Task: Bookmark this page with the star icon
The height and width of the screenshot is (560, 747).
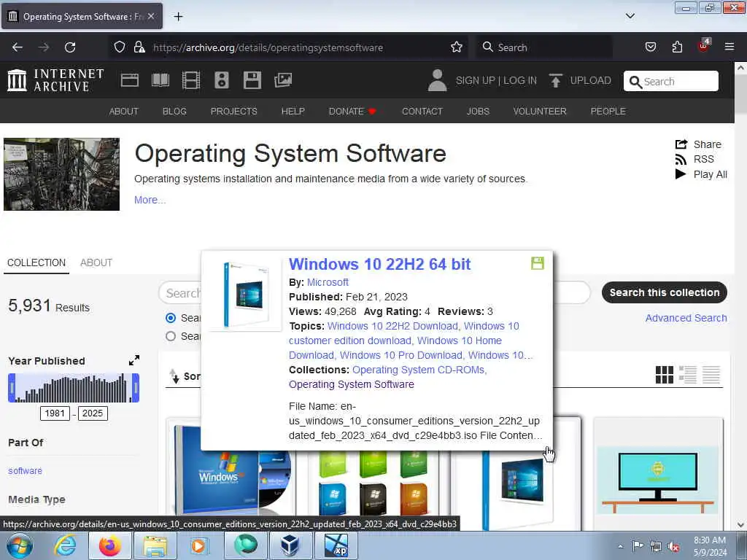Action: [457, 47]
